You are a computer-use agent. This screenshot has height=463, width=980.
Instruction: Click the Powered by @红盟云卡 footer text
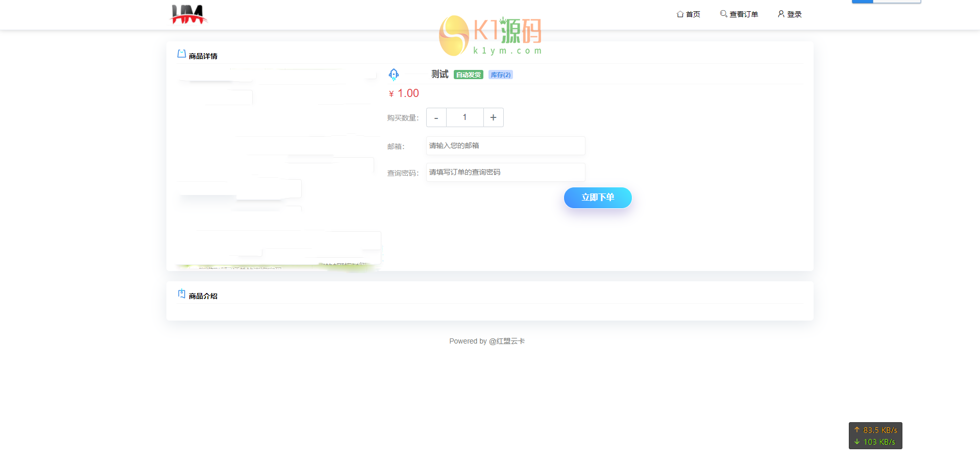[x=487, y=341]
